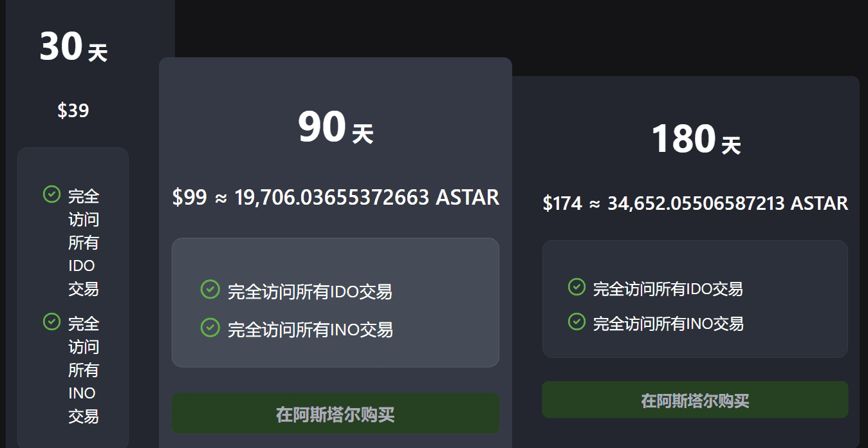Click the IDO checkmark icon in 30-day plan
Screen dimensions: 868x448
coord(51,194)
